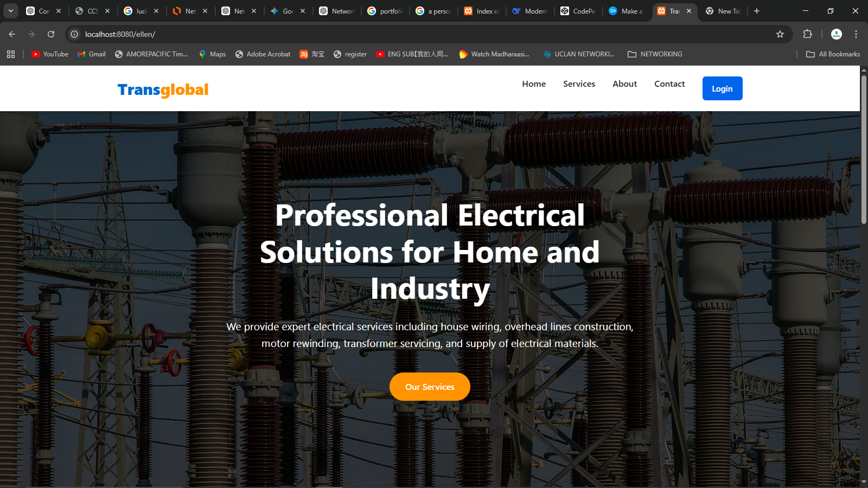The width and height of the screenshot is (868, 488).
Task: Bookmark this page with the star icon
Action: click(780, 34)
